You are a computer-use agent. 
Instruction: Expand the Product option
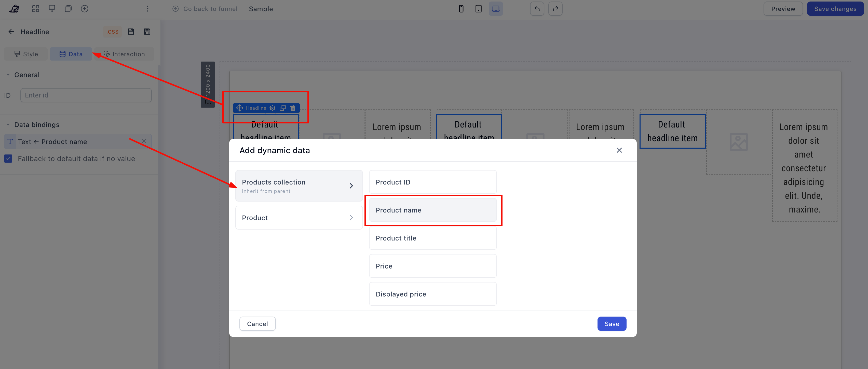[x=299, y=218]
